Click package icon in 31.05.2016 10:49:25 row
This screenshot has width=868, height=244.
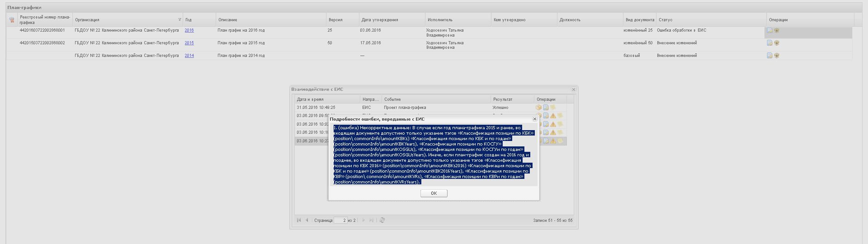pyautogui.click(x=538, y=108)
